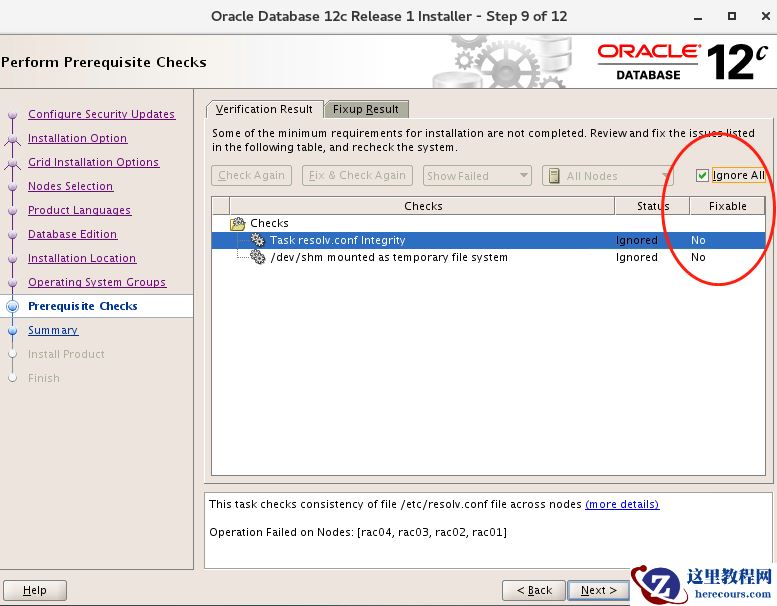This screenshot has width=777, height=606.
Task: Click the Ignored status of resolv.conf row
Action: point(637,240)
